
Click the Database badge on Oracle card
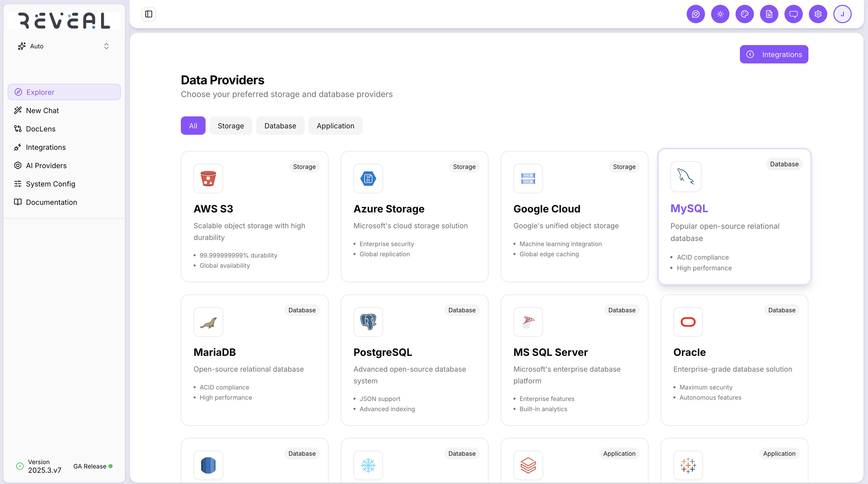click(782, 310)
